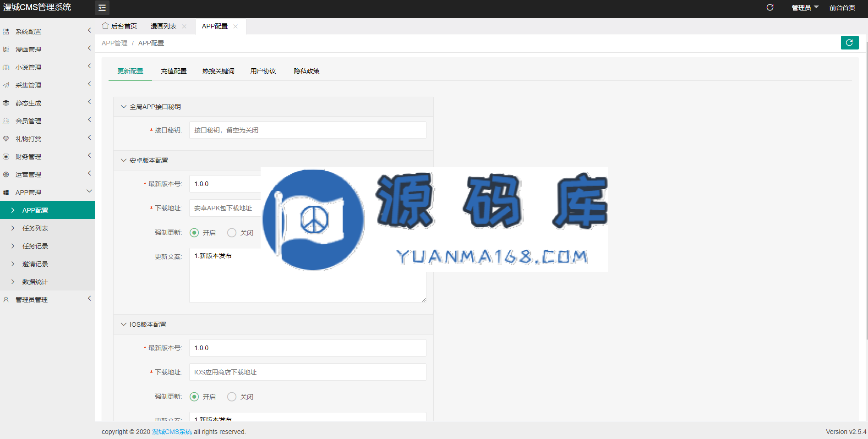Click the 会员管理 user icon
Viewport: 868px width, 439px height.
point(6,121)
